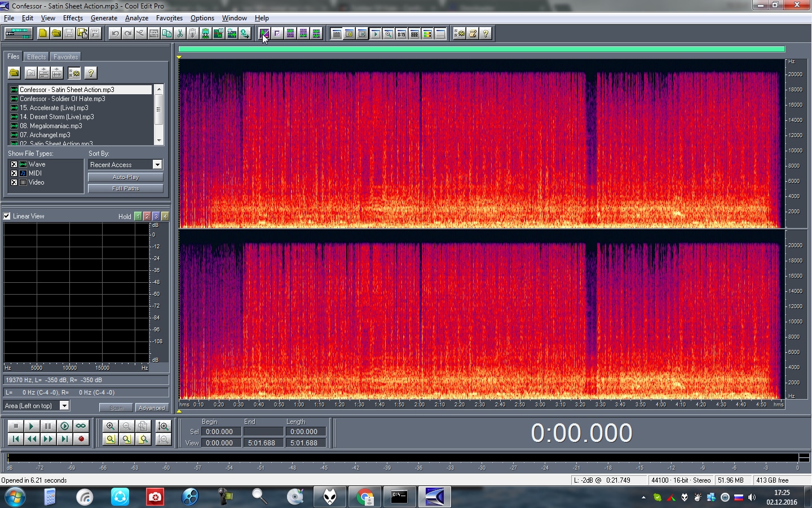This screenshot has height=508, width=812.
Task: Stop playback with the Stop button
Action: (x=16, y=426)
